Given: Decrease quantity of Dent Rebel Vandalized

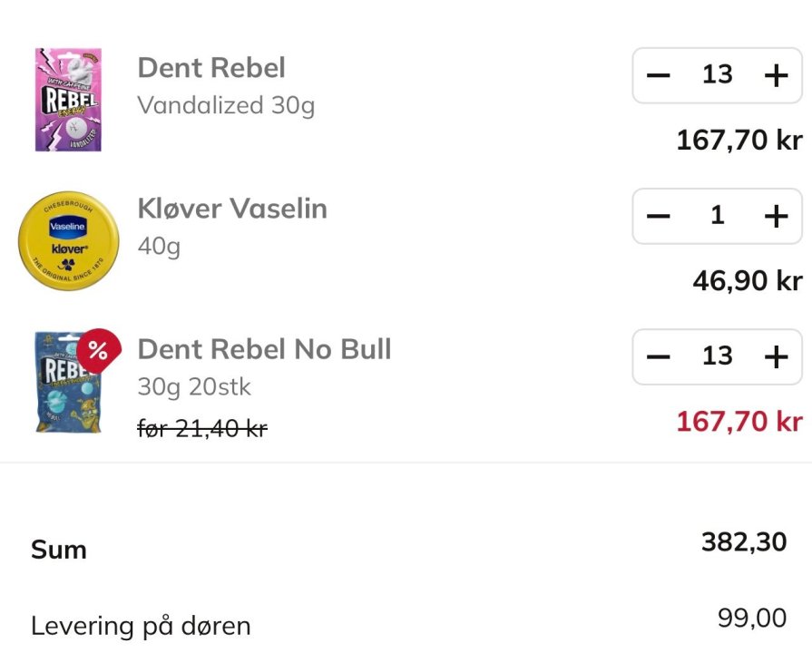Looking at the screenshot, I should pos(659,75).
